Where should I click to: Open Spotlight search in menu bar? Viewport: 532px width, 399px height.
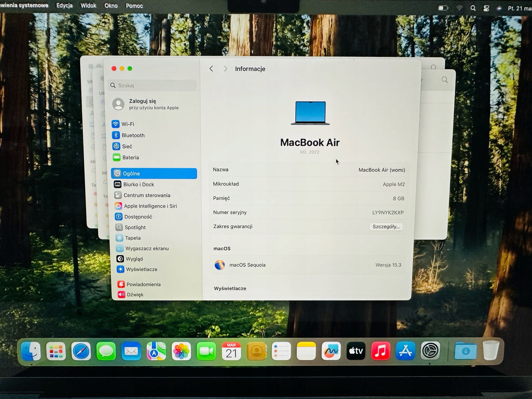(473, 8)
